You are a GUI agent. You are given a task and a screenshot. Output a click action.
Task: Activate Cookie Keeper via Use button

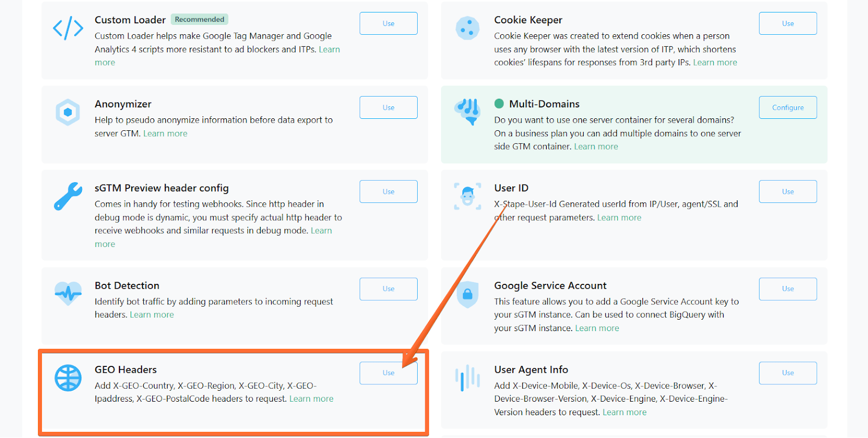click(788, 23)
